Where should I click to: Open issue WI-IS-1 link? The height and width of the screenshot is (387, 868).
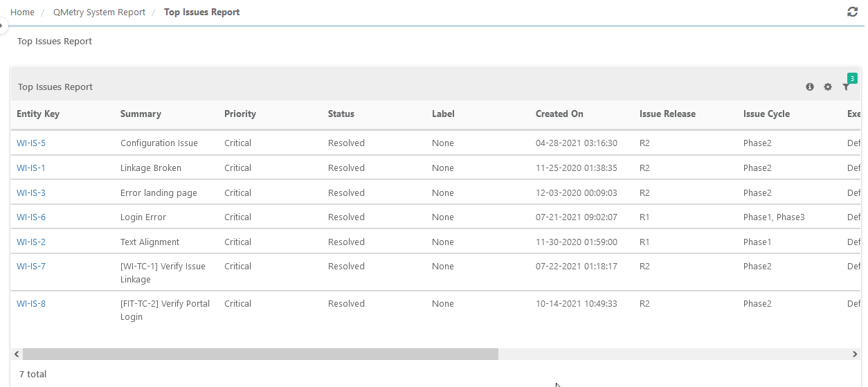point(31,168)
